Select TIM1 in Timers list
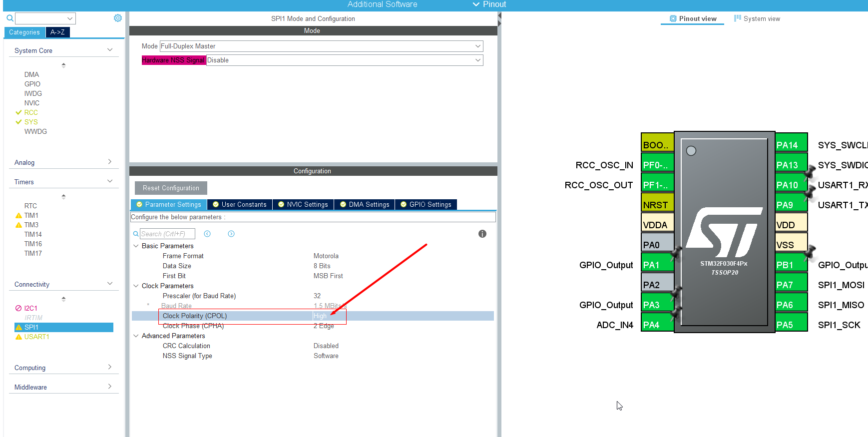 click(x=31, y=215)
